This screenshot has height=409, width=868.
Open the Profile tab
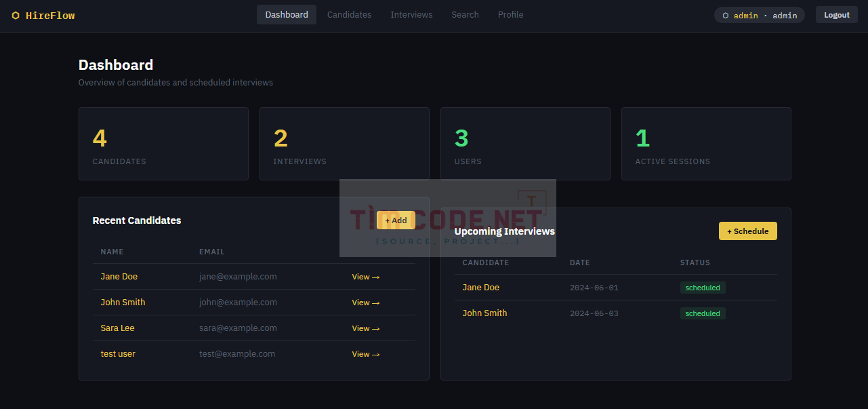(x=510, y=15)
